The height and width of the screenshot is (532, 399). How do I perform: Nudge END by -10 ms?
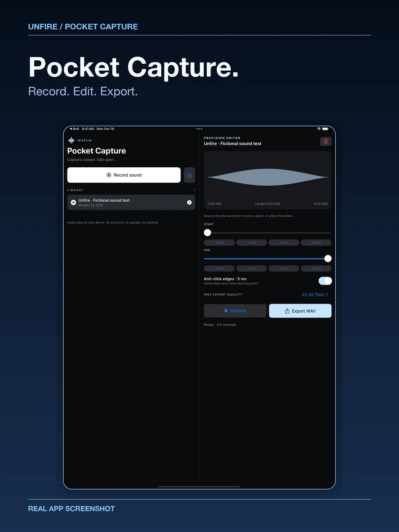click(219, 268)
